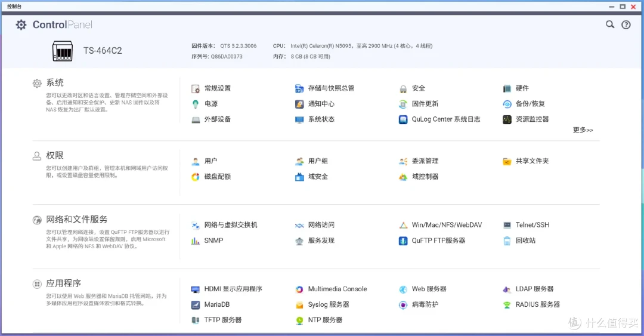Viewport: 644px width, 336px height.
Task: Open the 用户组 user groups icon
Action: (x=299, y=161)
